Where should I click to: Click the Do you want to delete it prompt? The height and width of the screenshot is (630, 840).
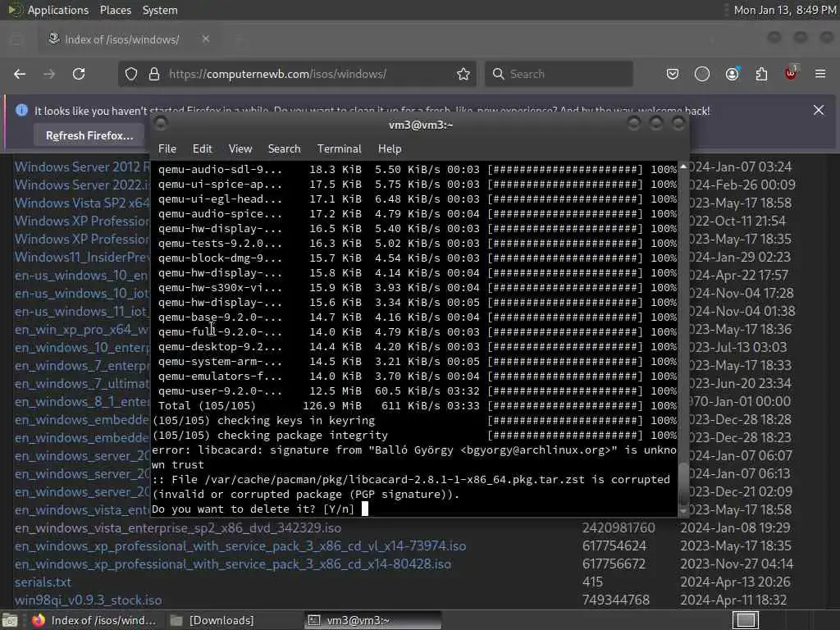point(253,509)
